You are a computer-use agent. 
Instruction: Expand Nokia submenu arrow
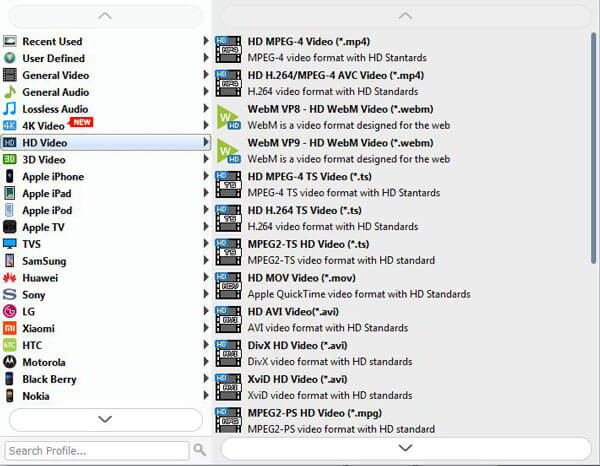(x=206, y=395)
